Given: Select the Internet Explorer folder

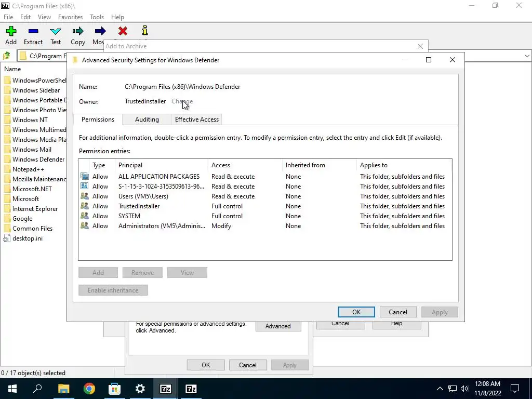Looking at the screenshot, I should 35,209.
